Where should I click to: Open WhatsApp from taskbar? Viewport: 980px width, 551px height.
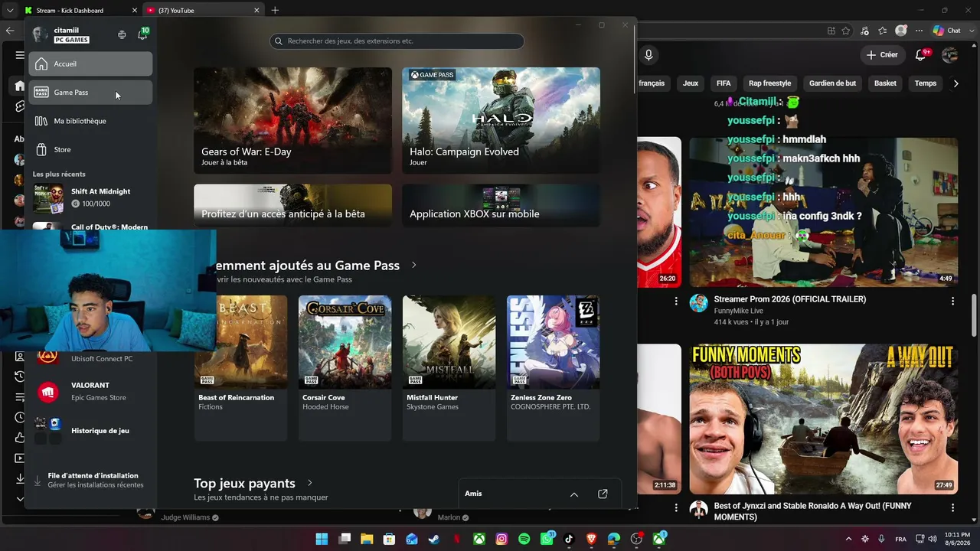(547, 539)
